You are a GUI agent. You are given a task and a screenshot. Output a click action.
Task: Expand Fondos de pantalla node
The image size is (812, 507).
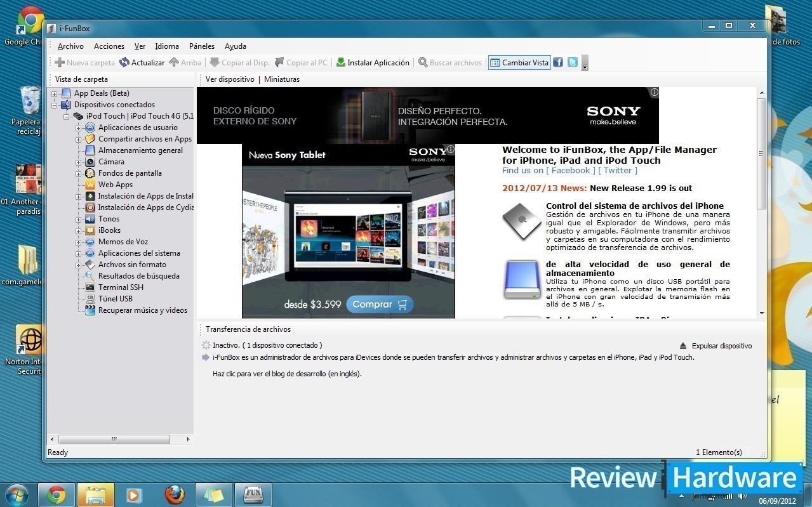click(x=79, y=174)
